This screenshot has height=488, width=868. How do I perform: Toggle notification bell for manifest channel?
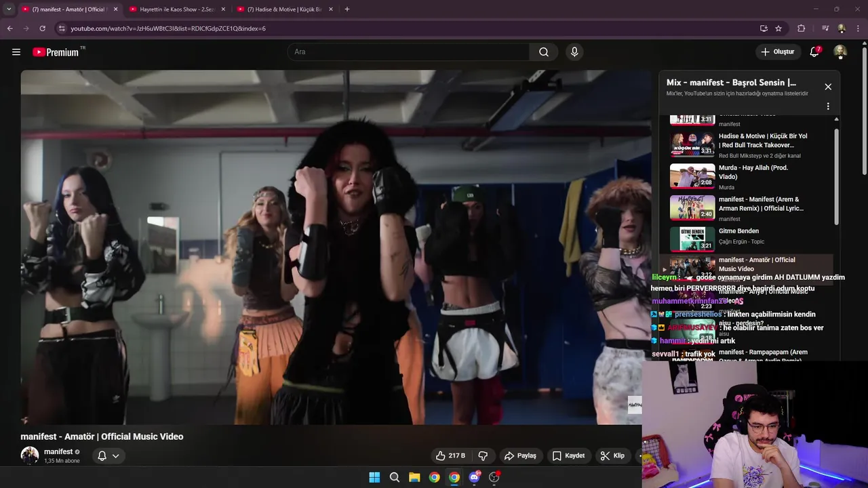coord(102,456)
